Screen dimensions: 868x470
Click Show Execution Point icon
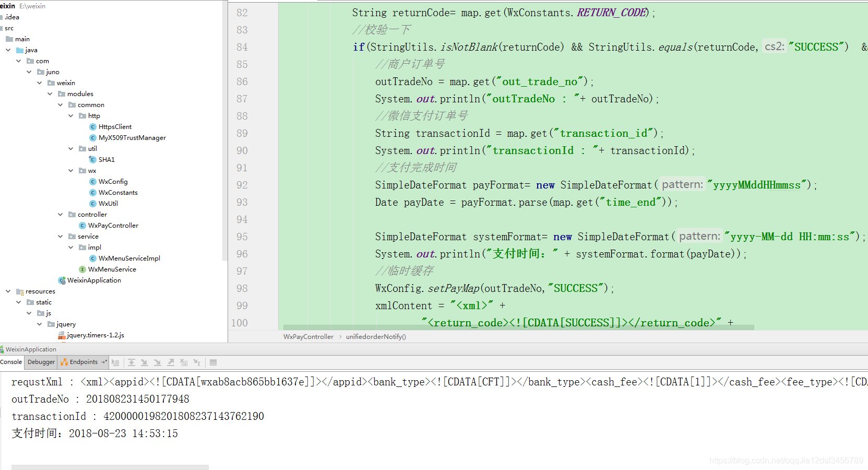[116, 362]
